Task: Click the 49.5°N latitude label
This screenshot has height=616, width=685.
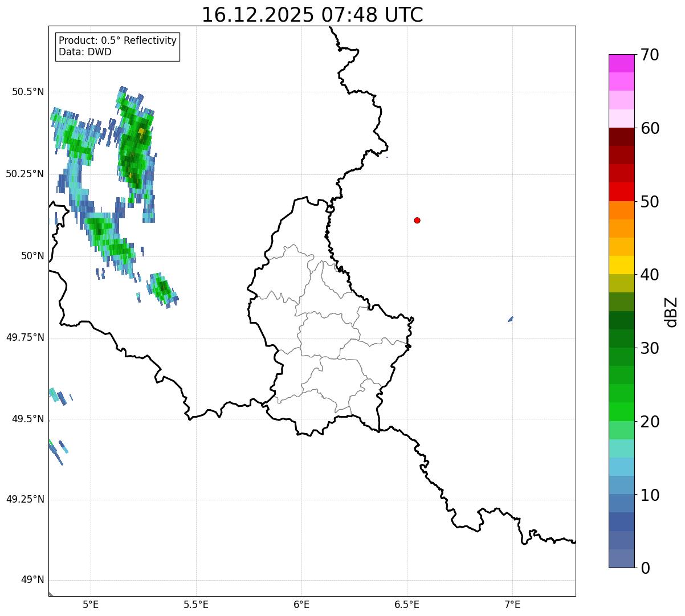Action: click(x=28, y=419)
